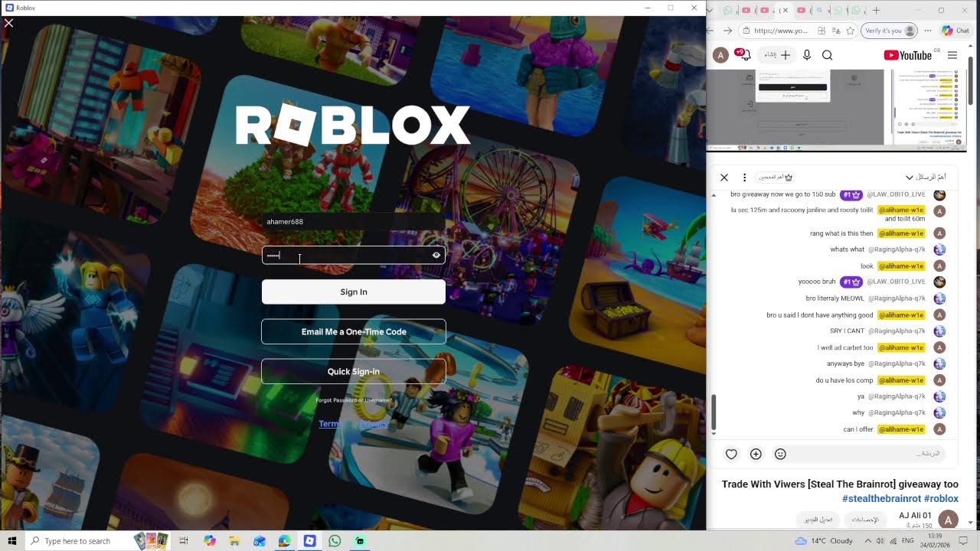Open Copilot Chat in browser
Viewport: 980px width, 551px height.
tap(955, 31)
